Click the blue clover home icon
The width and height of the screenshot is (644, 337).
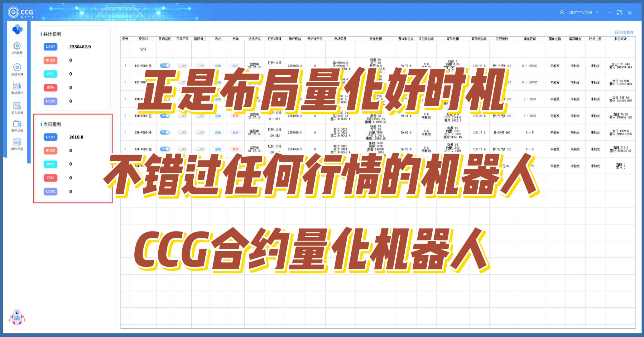pyautogui.click(x=17, y=30)
